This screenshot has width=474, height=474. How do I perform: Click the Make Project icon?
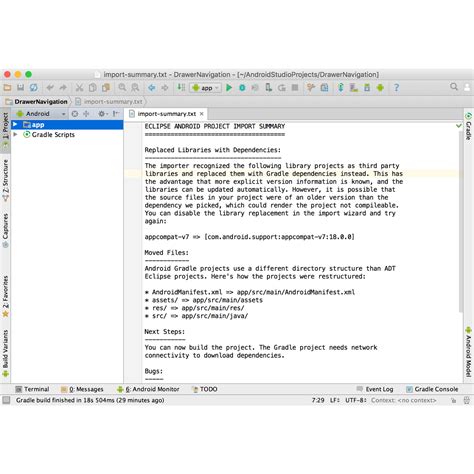181,88
